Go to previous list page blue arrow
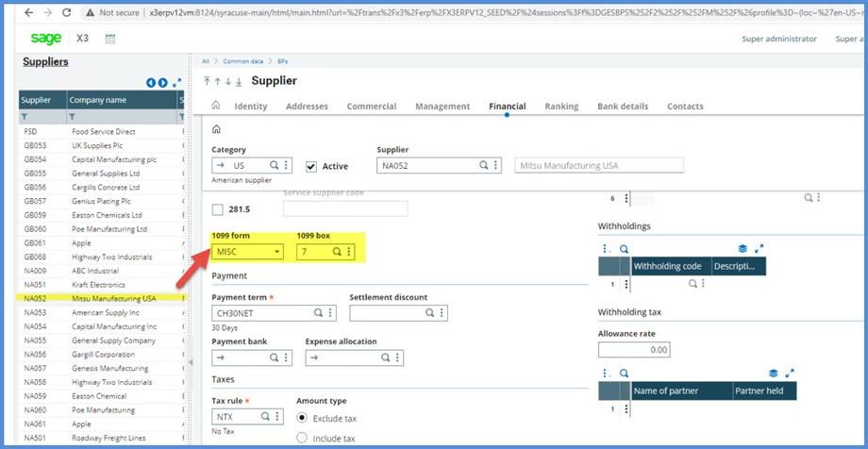 point(151,82)
